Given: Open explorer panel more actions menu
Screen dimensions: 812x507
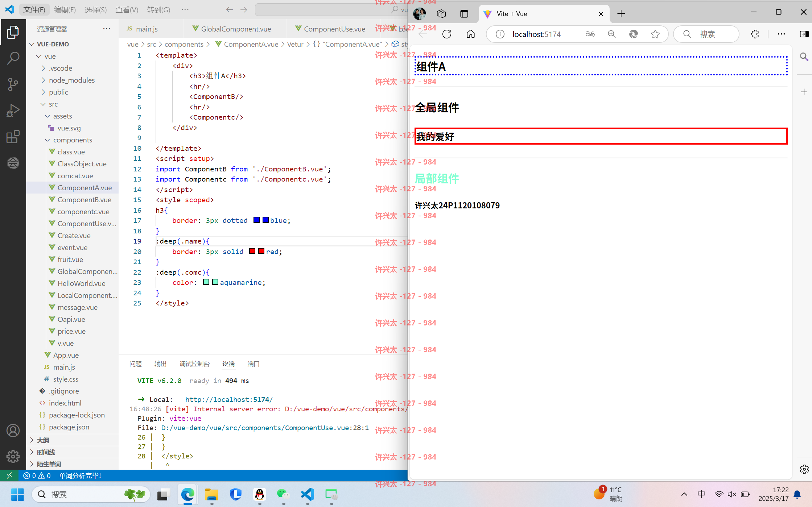Looking at the screenshot, I should [x=106, y=29].
